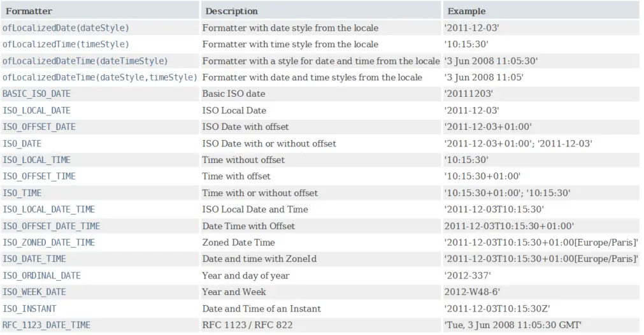Screen dimensions: 644x335
Task: Open the BASIC_ISO_DATE formatter link
Action: tap(36, 94)
